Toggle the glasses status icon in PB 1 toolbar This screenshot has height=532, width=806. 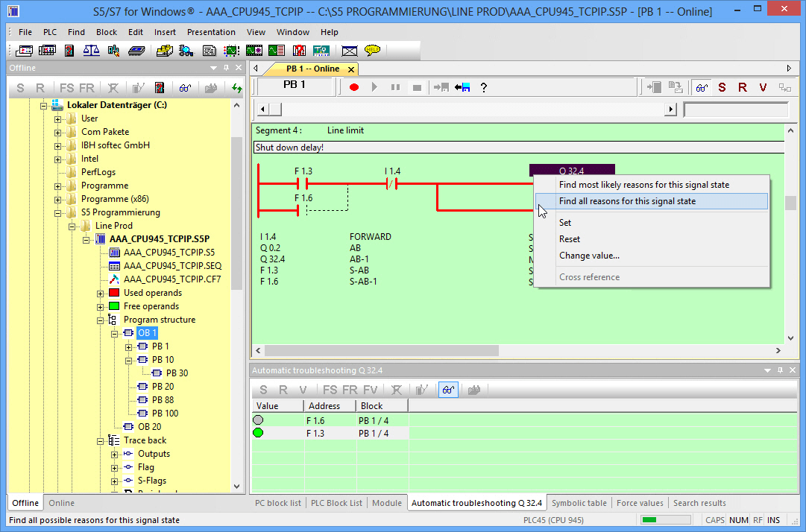click(x=701, y=88)
